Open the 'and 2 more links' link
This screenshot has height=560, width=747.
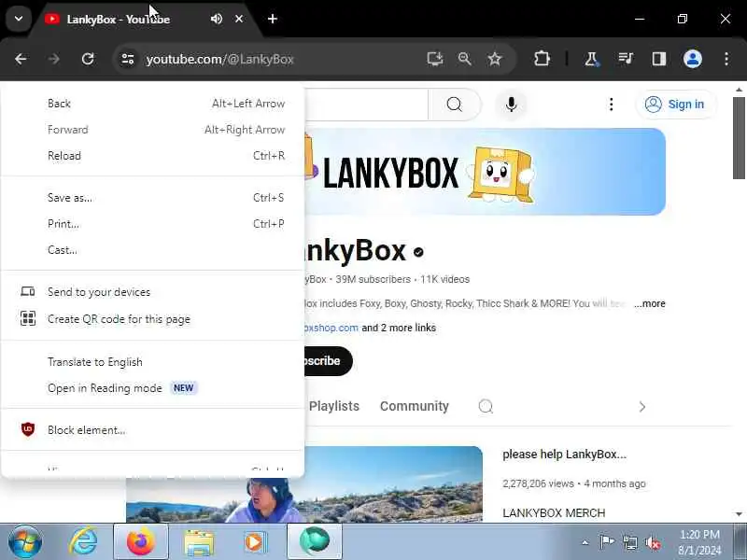tap(399, 328)
